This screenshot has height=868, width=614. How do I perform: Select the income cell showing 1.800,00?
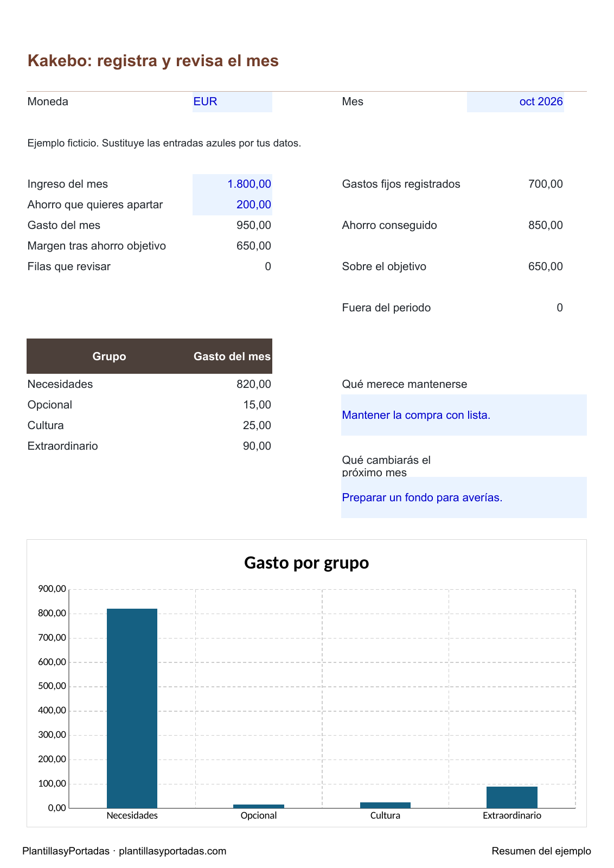[232, 184]
